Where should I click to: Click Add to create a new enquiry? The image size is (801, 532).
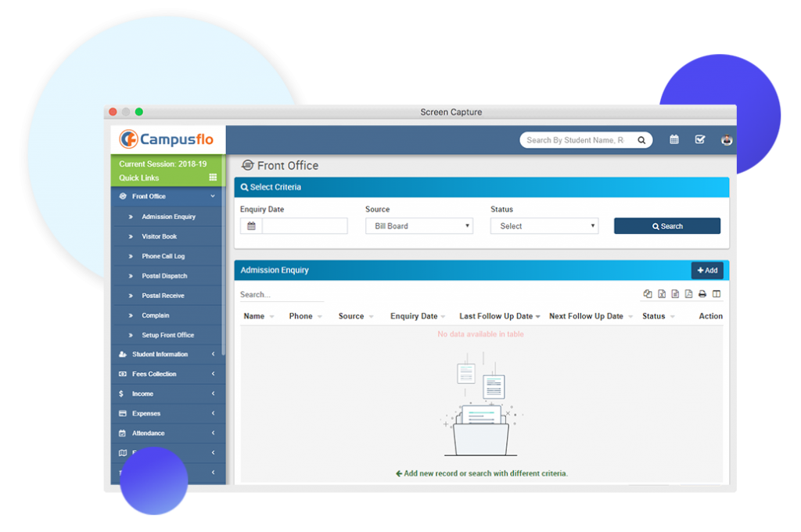[x=706, y=269]
